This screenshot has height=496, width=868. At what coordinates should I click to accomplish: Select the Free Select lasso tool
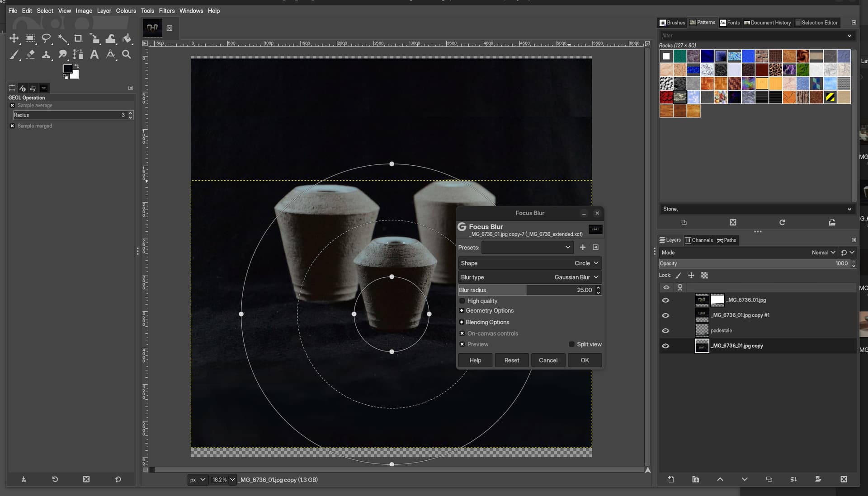click(x=46, y=38)
